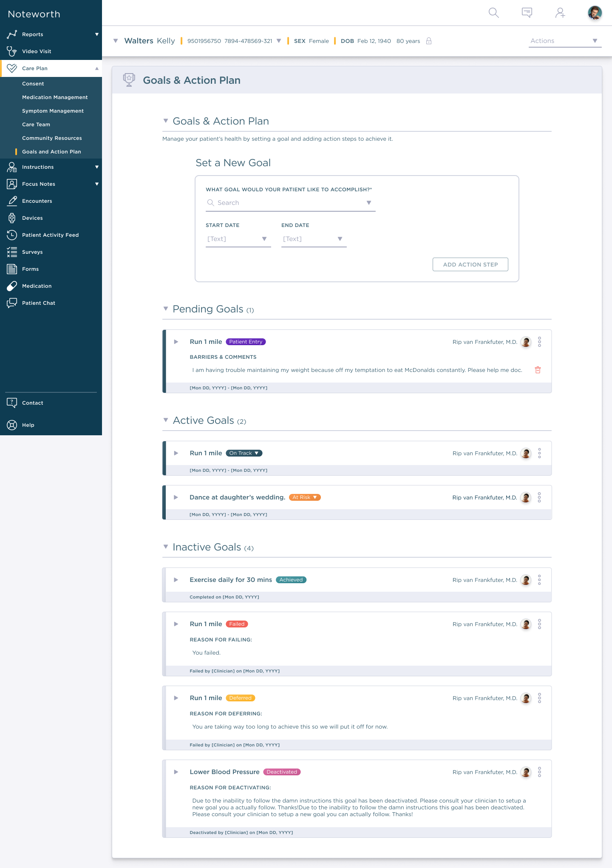Open the Start Date picker dropdown
The height and width of the screenshot is (868, 612).
238,239
